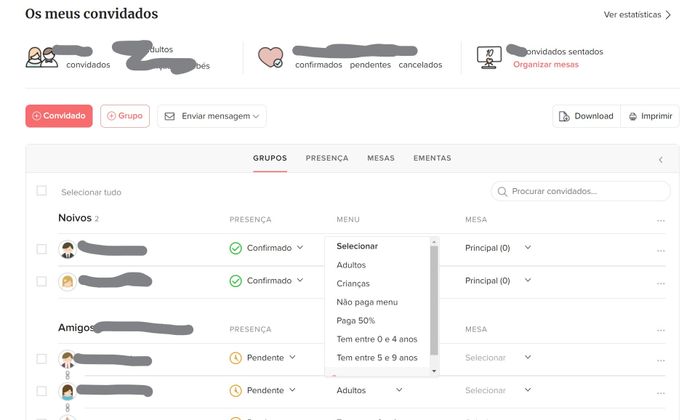This screenshot has width=700, height=420.
Task: Expand the Enviar mensagem dropdown
Action: (x=212, y=116)
